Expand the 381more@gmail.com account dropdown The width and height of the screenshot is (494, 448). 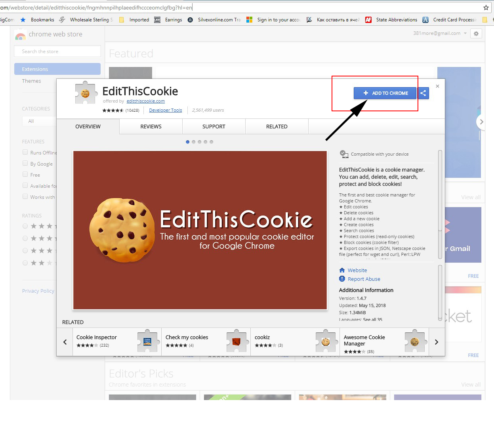440,33
